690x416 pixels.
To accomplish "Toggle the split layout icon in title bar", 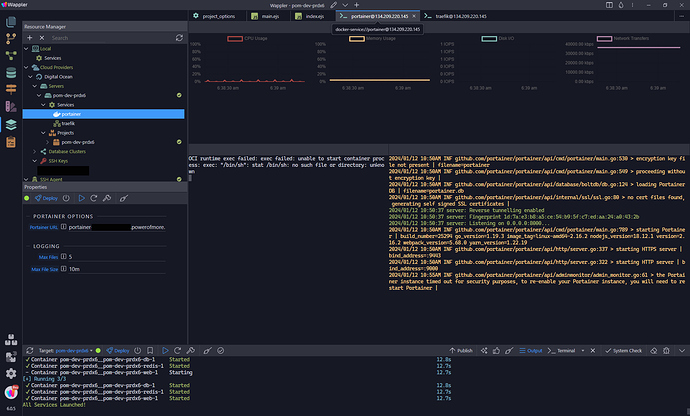I will [609, 5].
